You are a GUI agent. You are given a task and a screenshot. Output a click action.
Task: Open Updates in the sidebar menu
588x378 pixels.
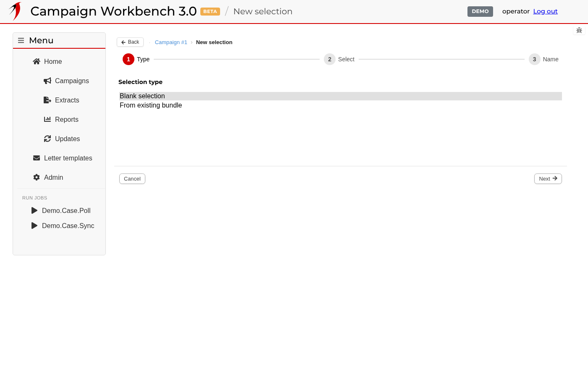click(x=67, y=139)
